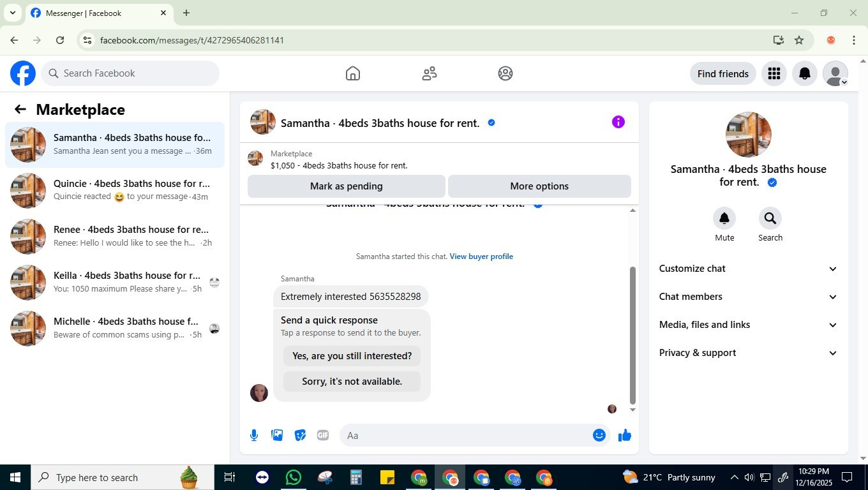Attach a file with the image icon
868x490 pixels.
tap(277, 435)
